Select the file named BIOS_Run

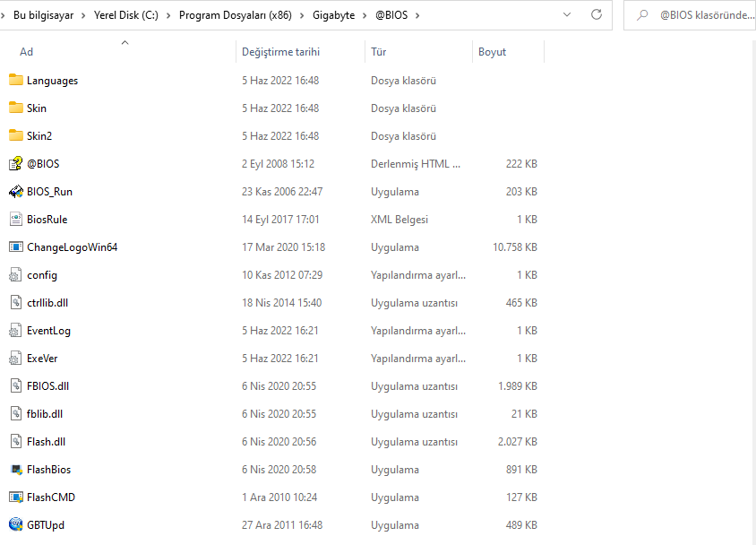click(x=49, y=192)
